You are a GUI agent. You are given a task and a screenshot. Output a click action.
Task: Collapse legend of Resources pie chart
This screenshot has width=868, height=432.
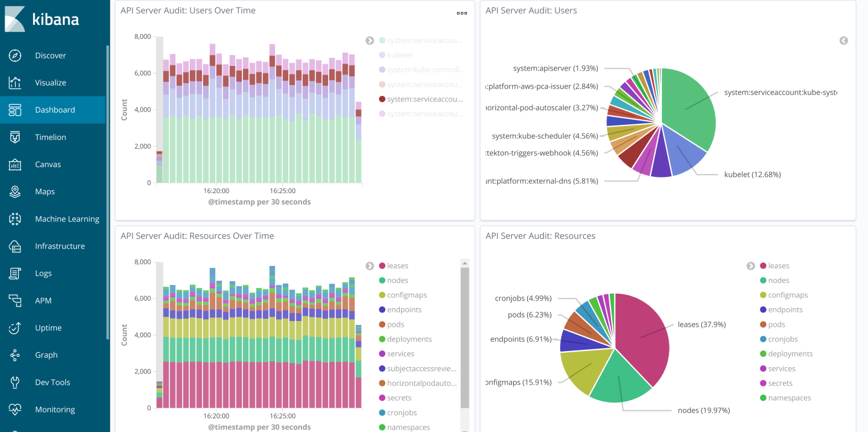point(751,266)
